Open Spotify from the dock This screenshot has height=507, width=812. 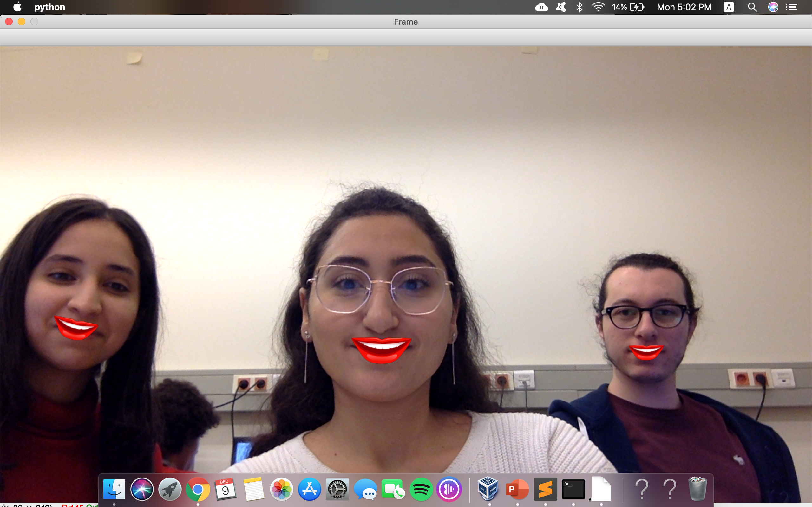(421, 490)
